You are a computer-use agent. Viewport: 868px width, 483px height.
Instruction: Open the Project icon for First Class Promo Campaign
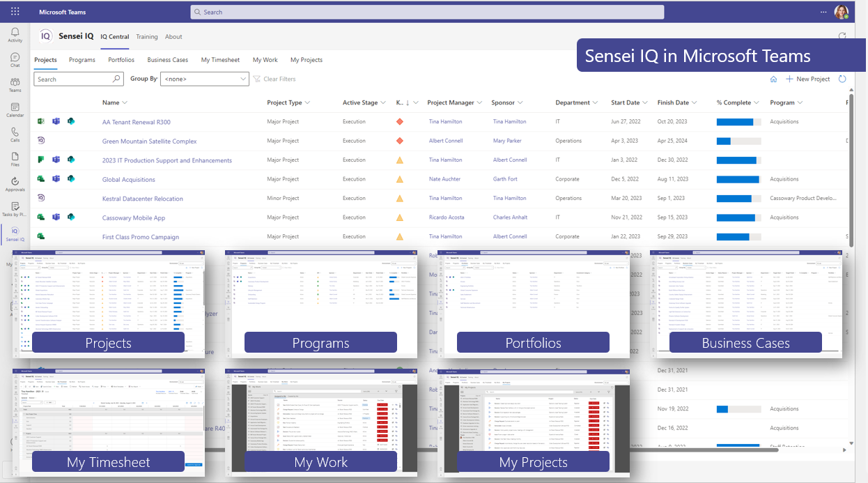[x=41, y=236]
